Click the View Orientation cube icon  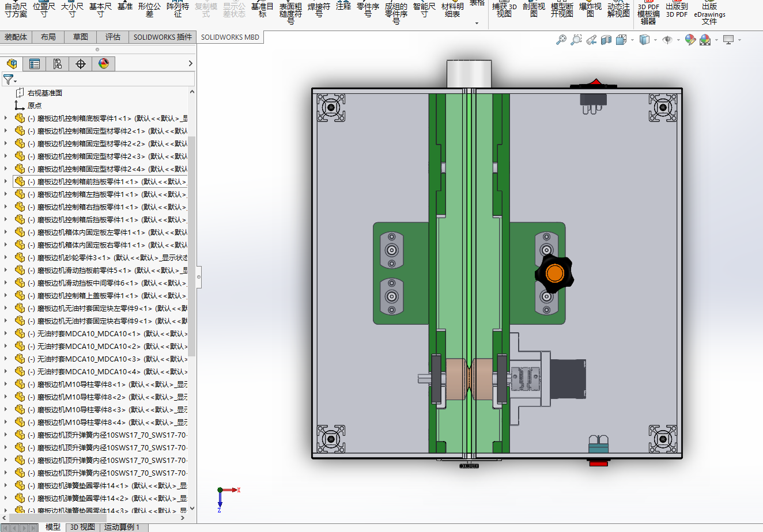coord(621,40)
